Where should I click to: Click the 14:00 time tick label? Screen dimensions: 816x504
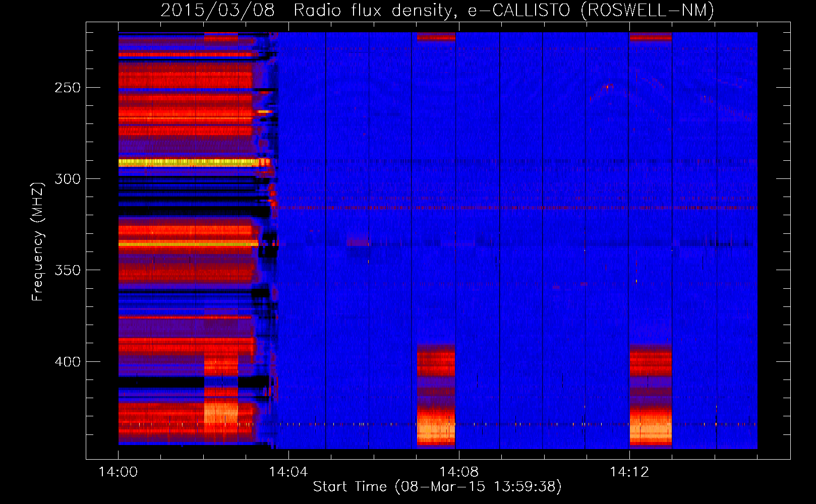(118, 472)
